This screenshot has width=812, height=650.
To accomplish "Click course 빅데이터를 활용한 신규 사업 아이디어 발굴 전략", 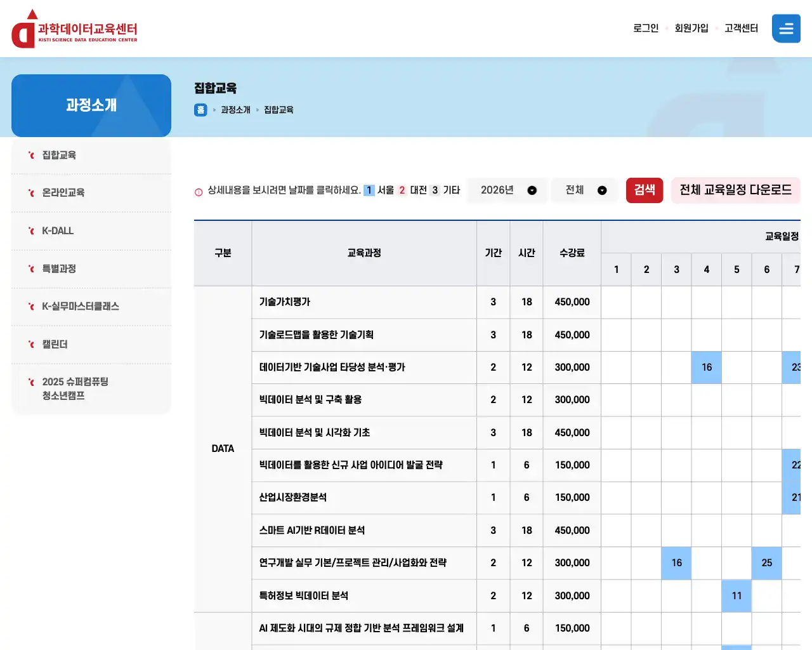I will point(351,465).
